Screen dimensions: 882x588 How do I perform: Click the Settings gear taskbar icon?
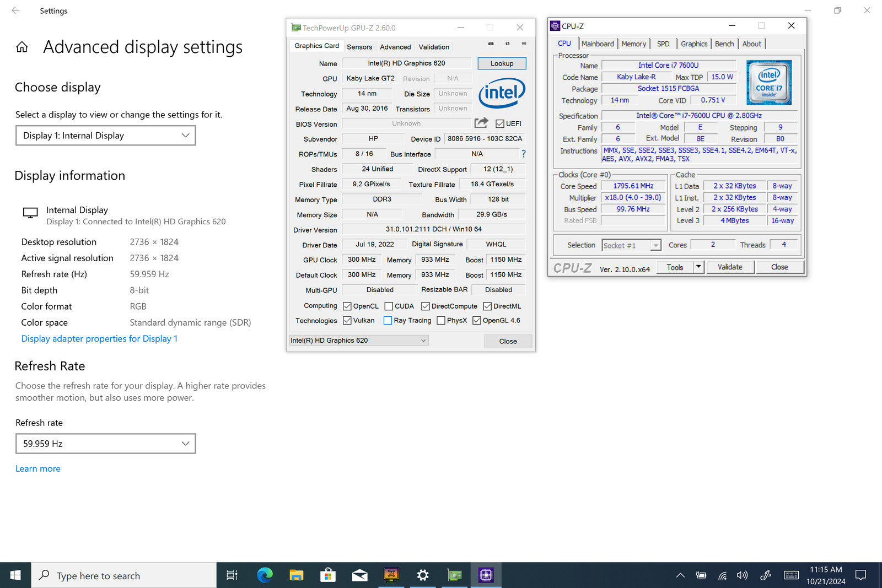click(423, 575)
